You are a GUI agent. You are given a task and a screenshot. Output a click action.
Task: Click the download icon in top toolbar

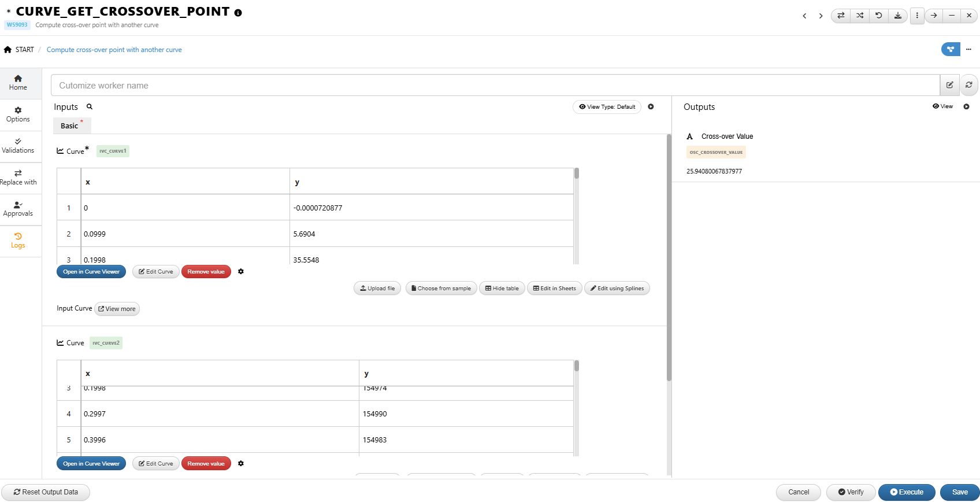(898, 16)
